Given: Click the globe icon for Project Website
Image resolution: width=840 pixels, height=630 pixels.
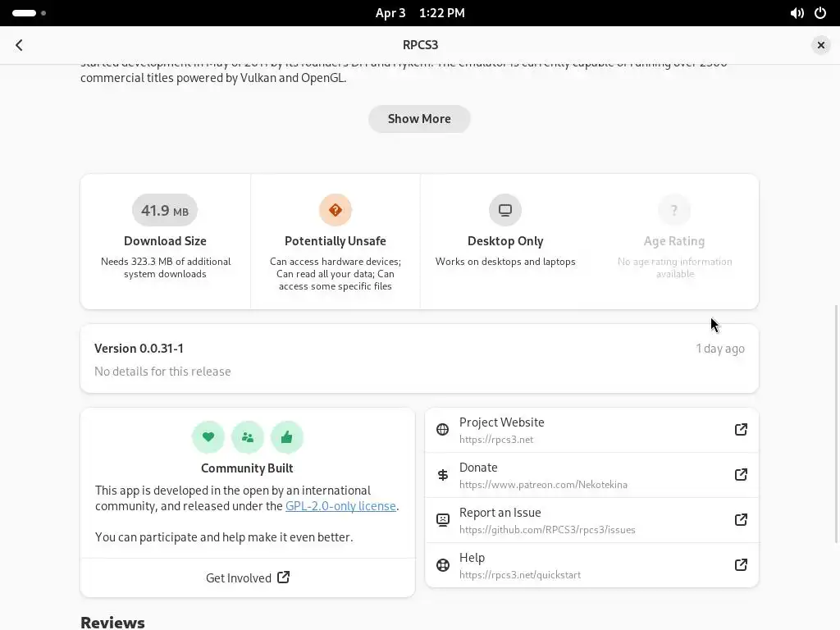Looking at the screenshot, I should (x=442, y=430).
